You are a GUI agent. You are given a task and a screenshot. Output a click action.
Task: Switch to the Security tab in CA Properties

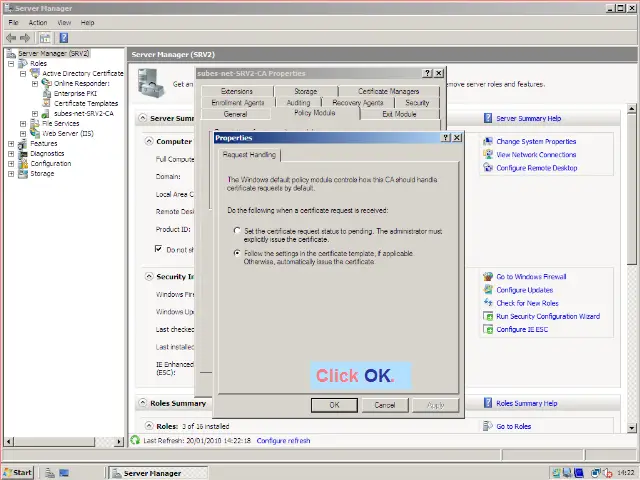pos(417,103)
